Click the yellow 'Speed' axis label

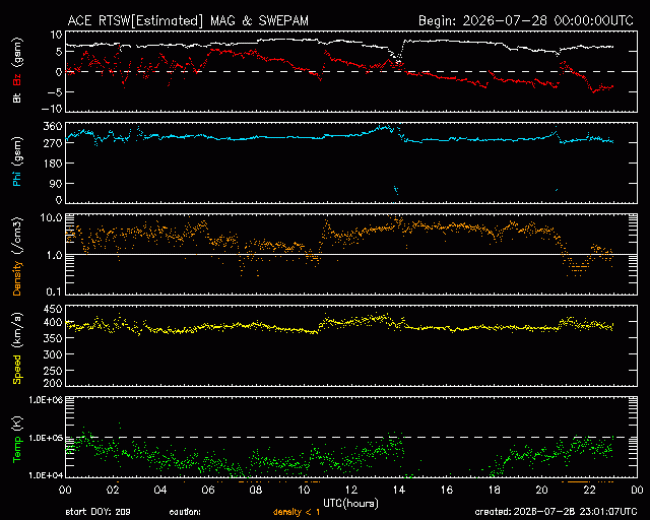(x=17, y=369)
